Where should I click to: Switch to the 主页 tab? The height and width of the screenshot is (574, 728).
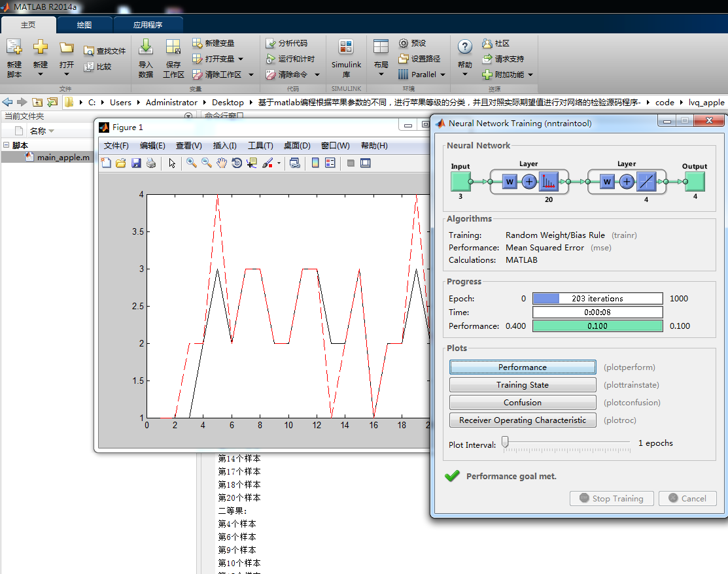point(28,25)
